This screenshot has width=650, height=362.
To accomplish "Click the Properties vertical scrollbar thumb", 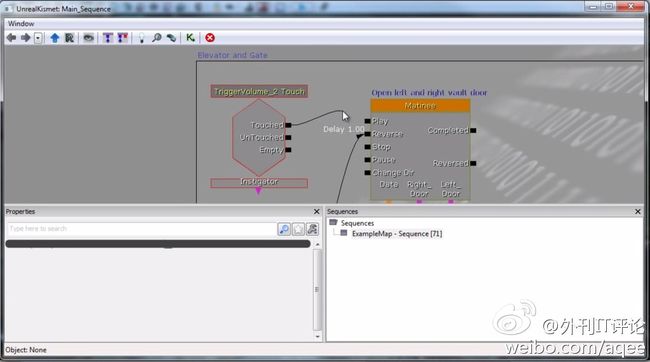I will tap(318, 290).
